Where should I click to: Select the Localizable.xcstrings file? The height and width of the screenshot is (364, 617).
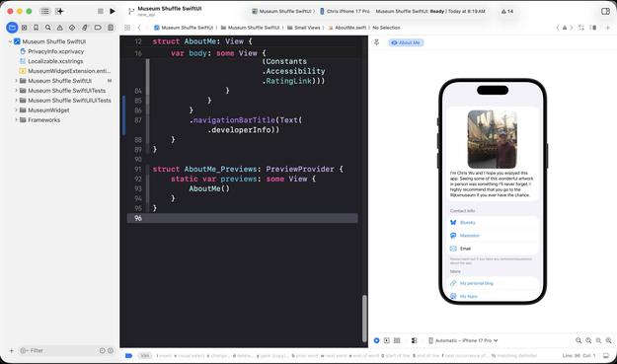(x=55, y=61)
